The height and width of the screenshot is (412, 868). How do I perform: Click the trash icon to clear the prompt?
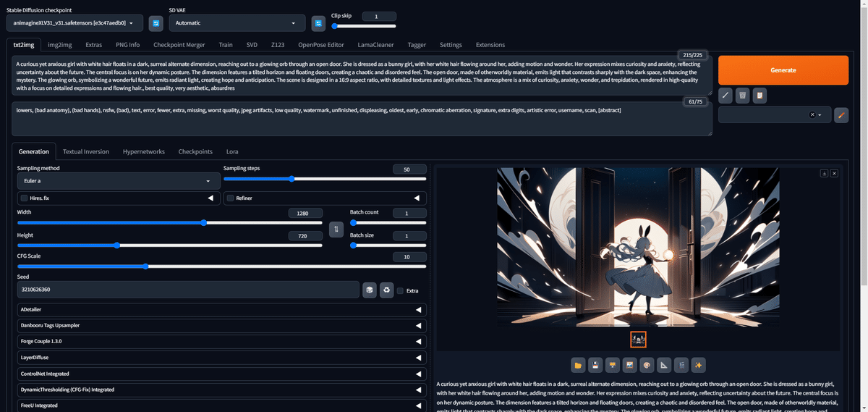742,95
